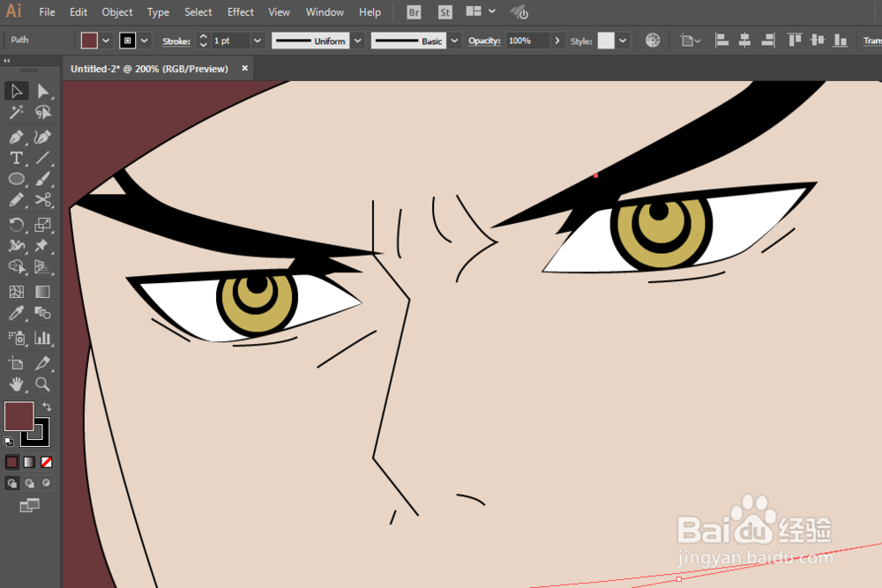Swap fill and stroke colors
Screen dimensions: 882x588
47,406
